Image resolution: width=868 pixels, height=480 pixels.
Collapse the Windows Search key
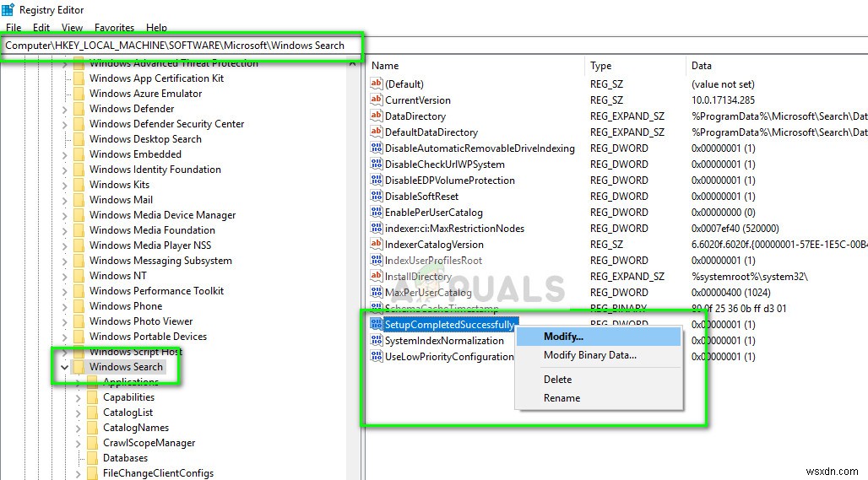tap(65, 367)
